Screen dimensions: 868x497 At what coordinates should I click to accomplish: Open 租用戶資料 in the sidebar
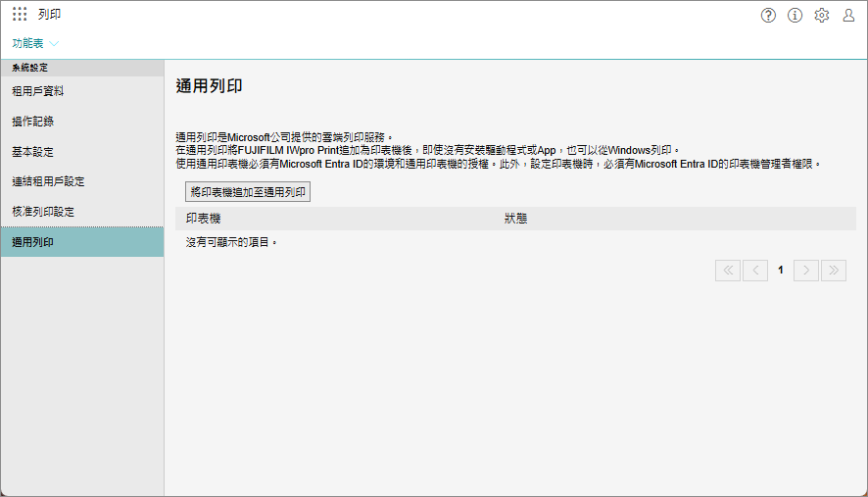point(38,91)
